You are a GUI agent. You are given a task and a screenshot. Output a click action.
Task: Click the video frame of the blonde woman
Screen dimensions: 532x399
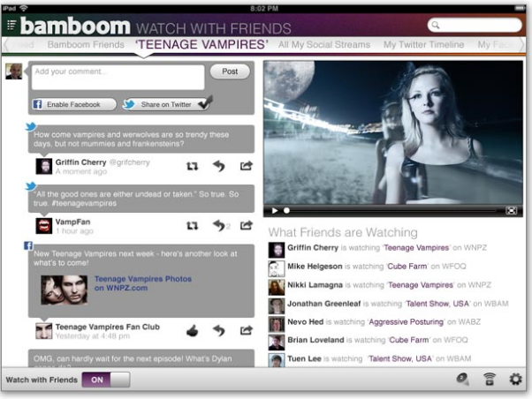point(393,133)
